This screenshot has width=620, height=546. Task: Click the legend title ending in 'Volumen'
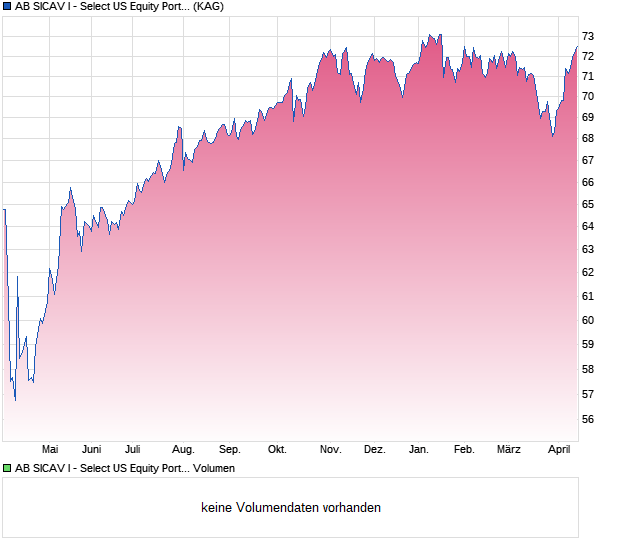tap(125, 469)
